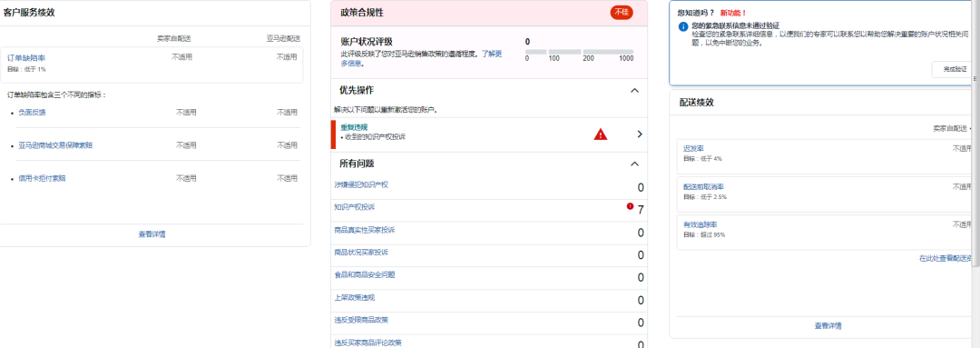Click the 账户状况评级 score value 0
Screen dimensions: 980x348
coord(527,42)
